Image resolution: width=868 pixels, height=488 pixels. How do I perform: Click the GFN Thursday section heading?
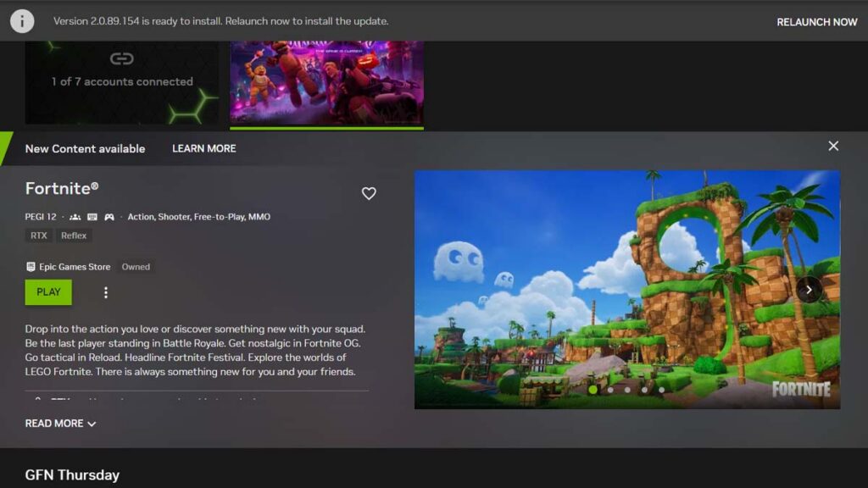pyautogui.click(x=72, y=474)
